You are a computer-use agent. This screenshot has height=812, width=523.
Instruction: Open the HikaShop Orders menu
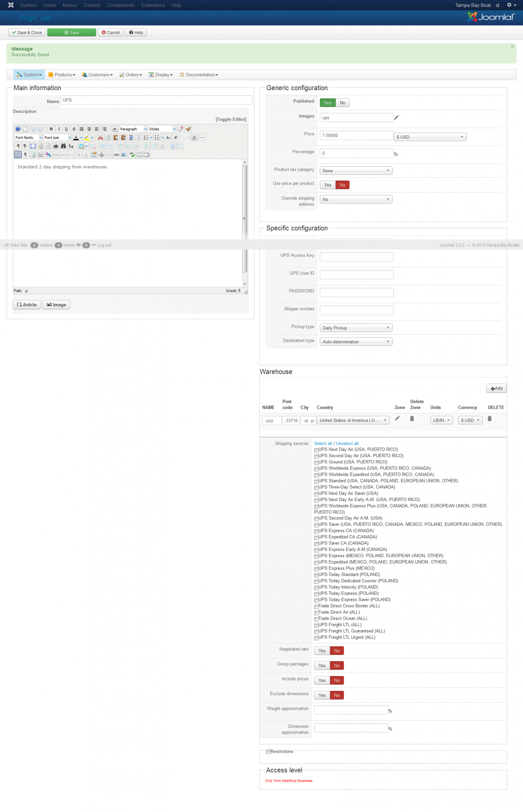point(131,75)
